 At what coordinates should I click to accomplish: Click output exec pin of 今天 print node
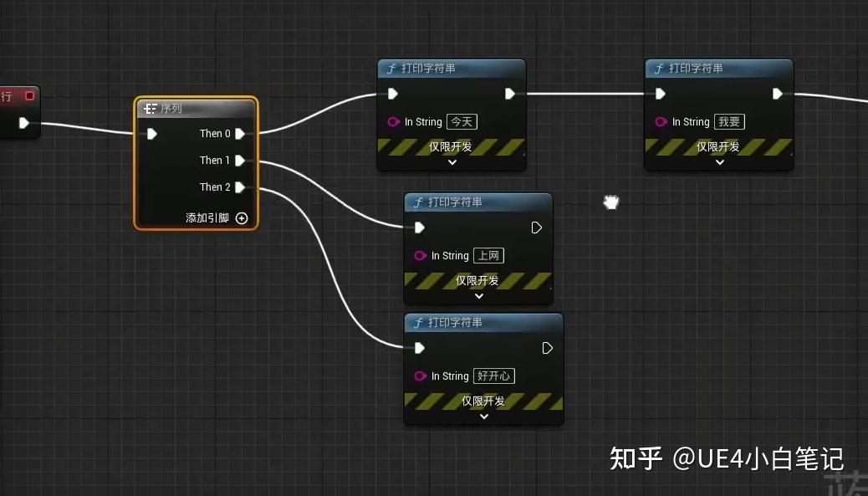[510, 94]
